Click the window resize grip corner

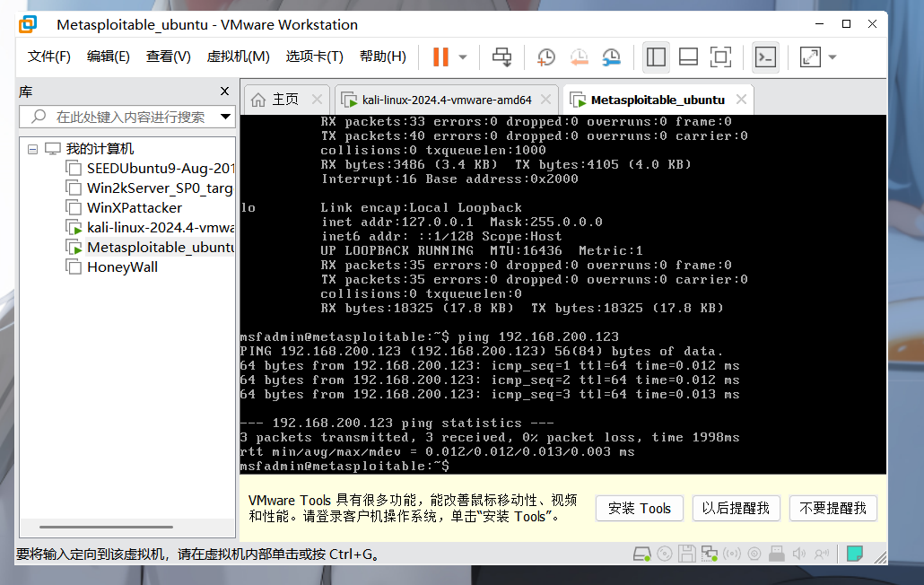point(880,557)
